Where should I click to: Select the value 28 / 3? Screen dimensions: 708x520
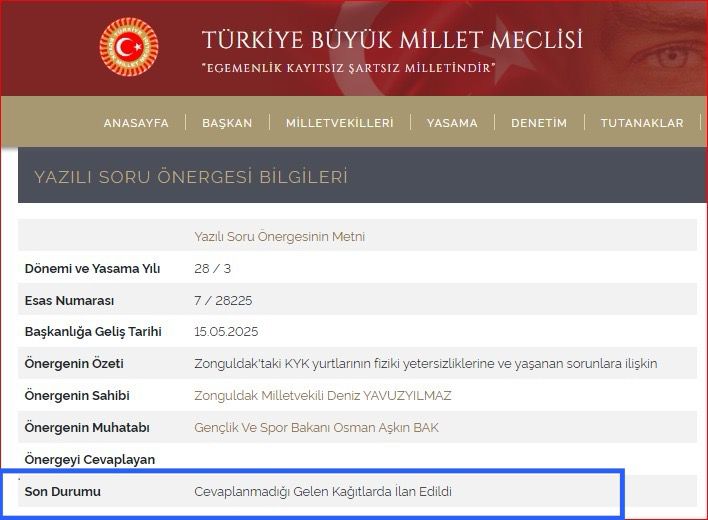pyautogui.click(x=212, y=269)
